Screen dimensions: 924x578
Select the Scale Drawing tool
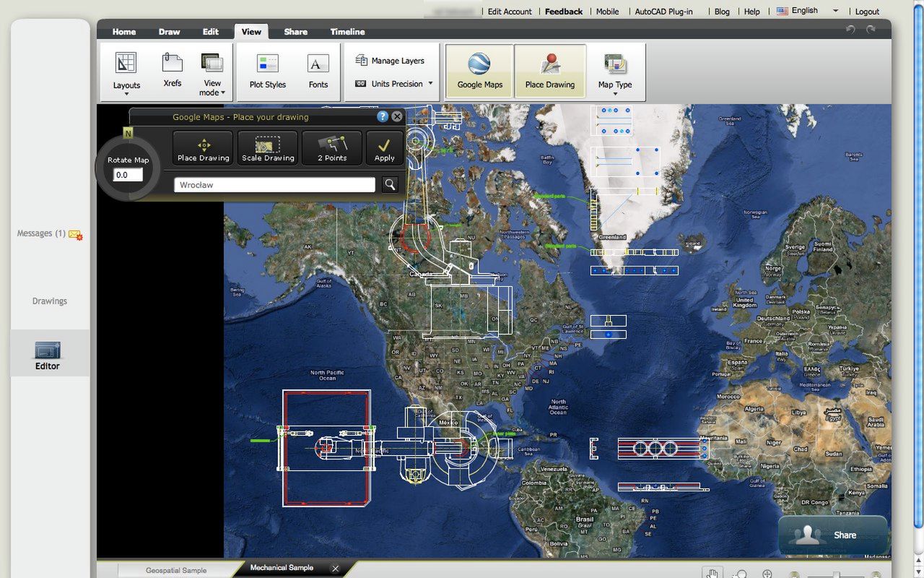(267, 148)
